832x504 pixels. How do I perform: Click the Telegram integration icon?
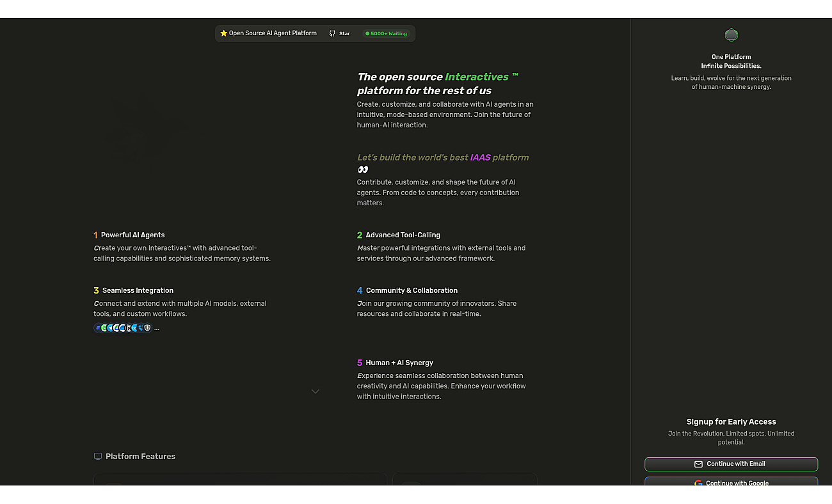(x=109, y=328)
